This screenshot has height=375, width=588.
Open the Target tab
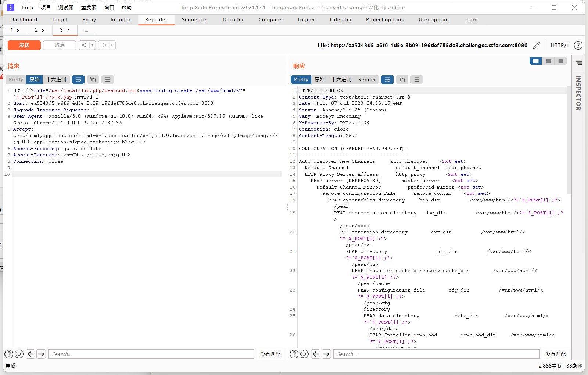[60, 20]
